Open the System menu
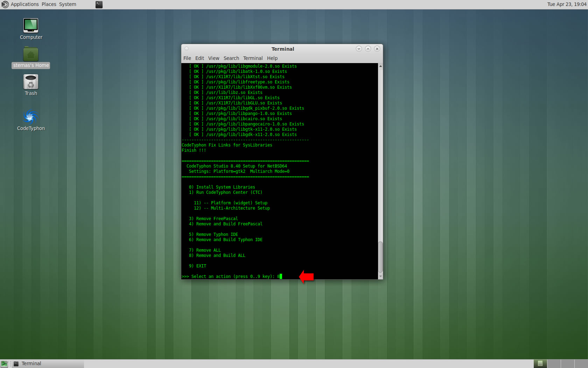This screenshot has height=368, width=588. pyautogui.click(x=68, y=4)
